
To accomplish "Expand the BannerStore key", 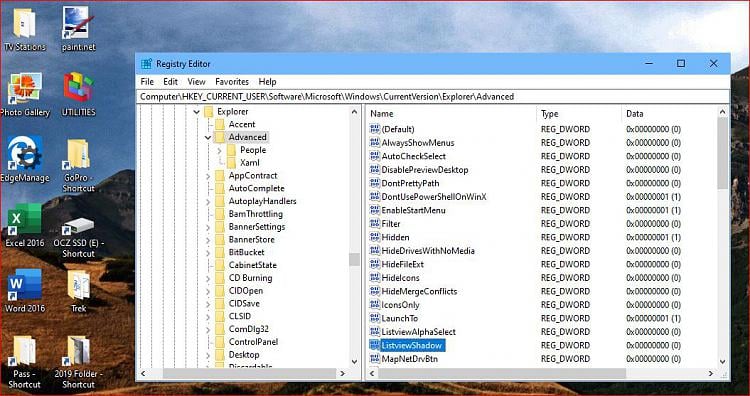I will 208,240.
